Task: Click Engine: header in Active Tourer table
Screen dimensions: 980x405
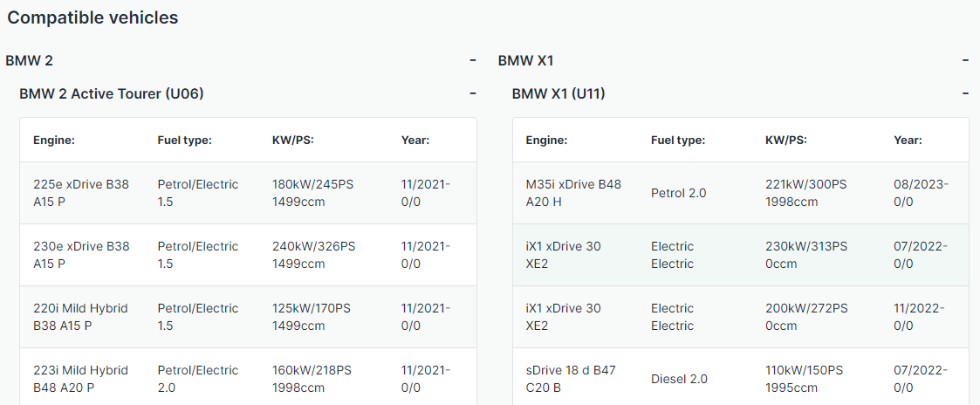Action: pyautogui.click(x=54, y=140)
